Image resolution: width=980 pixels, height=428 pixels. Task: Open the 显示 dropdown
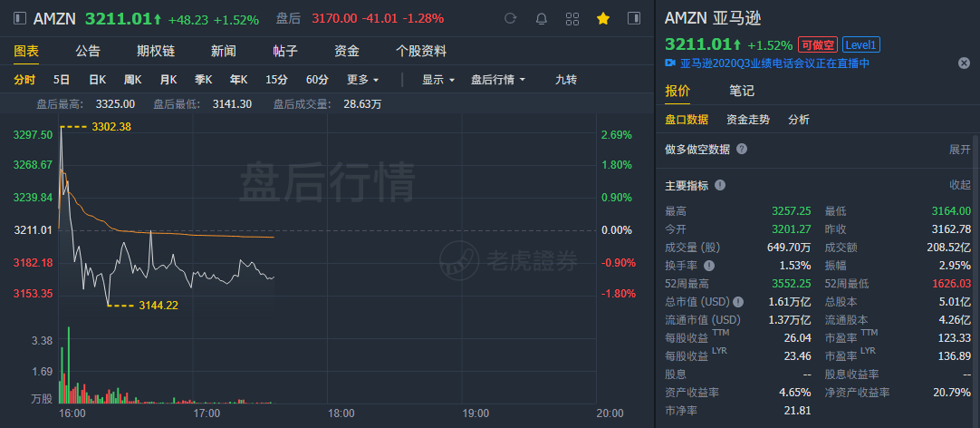pyautogui.click(x=438, y=80)
